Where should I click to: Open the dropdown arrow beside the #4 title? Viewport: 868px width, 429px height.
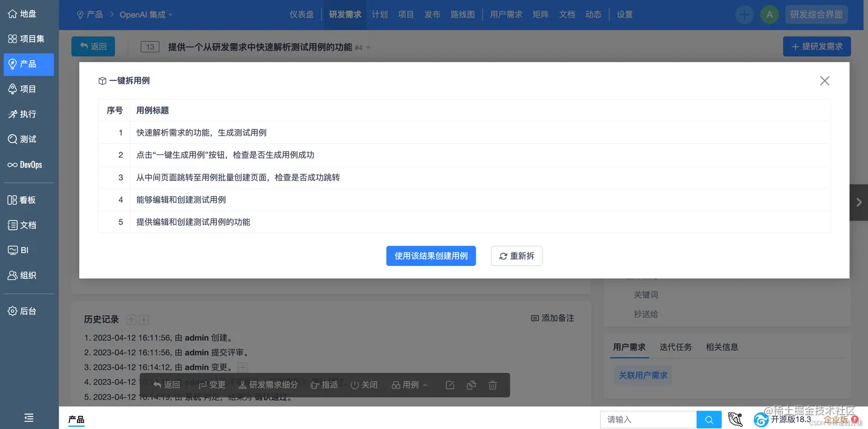[367, 48]
